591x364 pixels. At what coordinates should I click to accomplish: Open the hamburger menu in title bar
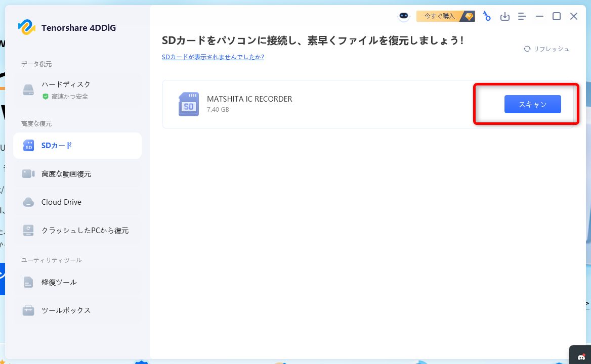pos(522,17)
